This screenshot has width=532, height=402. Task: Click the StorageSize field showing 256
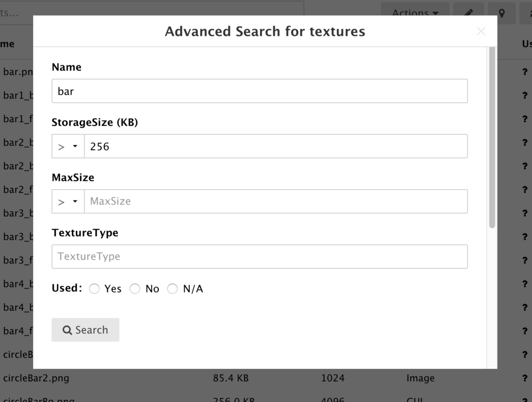[276, 146]
